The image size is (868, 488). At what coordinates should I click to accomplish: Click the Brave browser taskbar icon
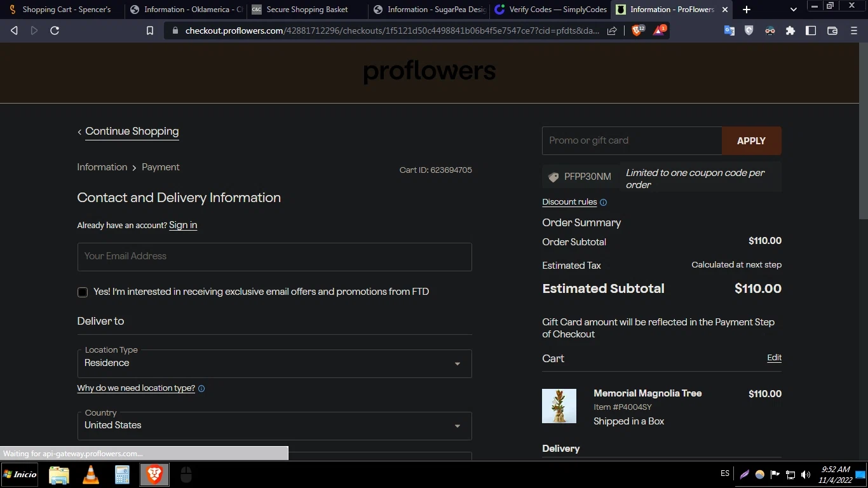coord(154,475)
